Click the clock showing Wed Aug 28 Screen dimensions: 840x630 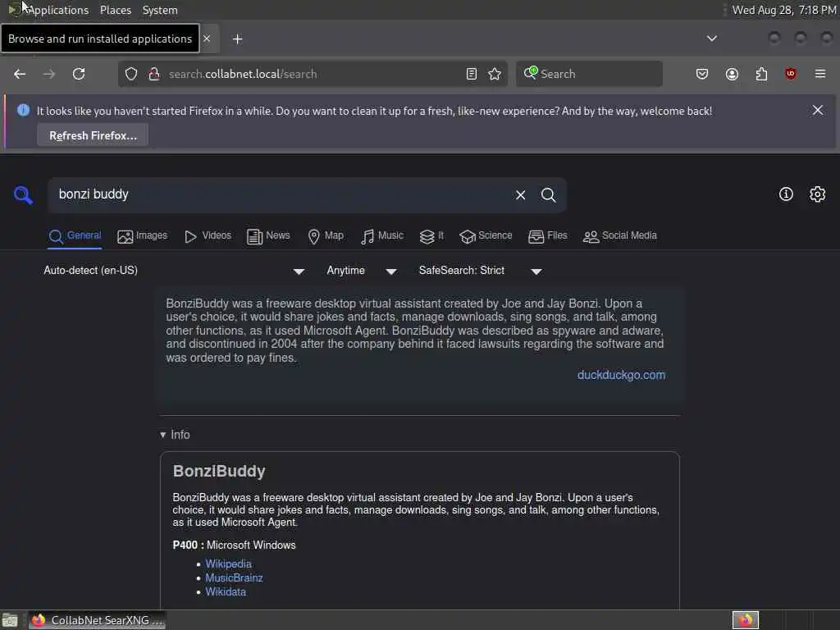click(784, 10)
